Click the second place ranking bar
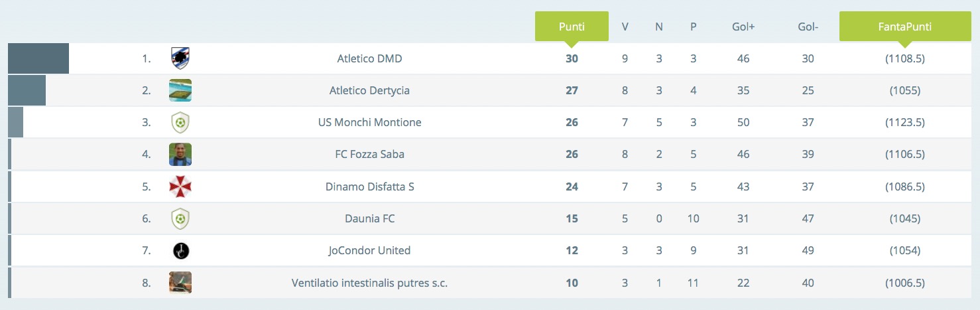Screen dimensions: 980x310 27,90
